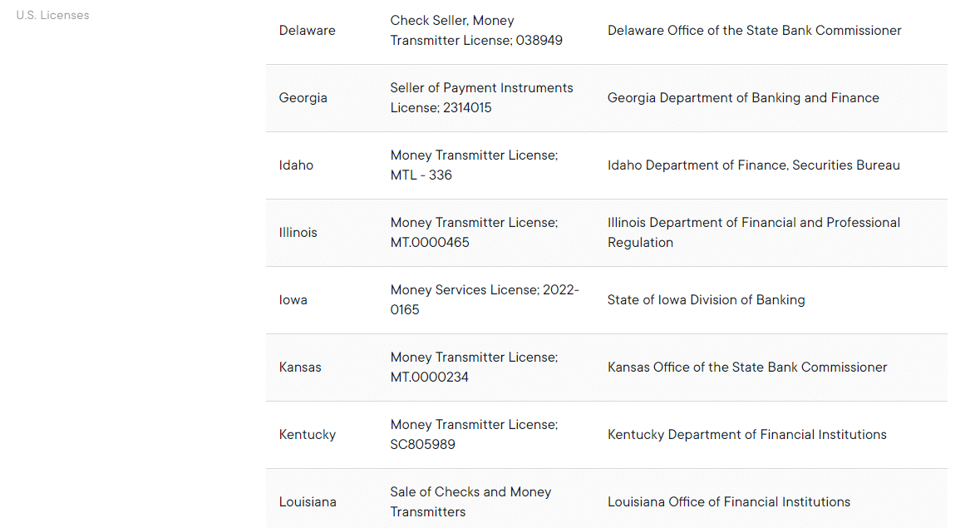Click the Iowa state name
The image size is (980, 528).
[293, 300]
